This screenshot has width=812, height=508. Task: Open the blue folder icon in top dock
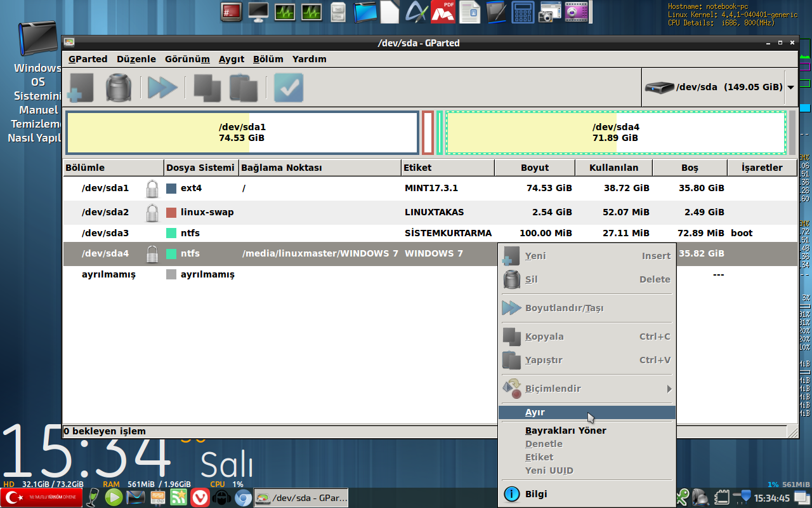pyautogui.click(x=365, y=11)
